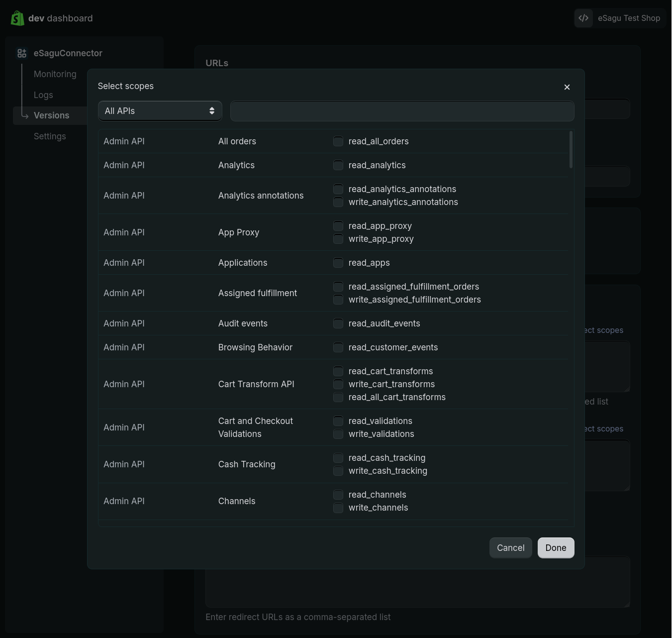Enable the read_analytics scope
This screenshot has width=672, height=638.
tap(338, 165)
